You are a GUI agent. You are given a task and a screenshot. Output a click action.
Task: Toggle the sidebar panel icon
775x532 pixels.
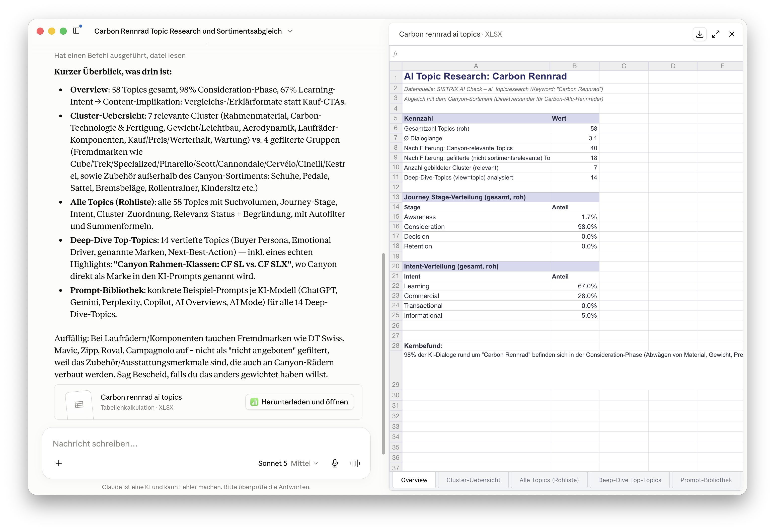[x=76, y=31]
